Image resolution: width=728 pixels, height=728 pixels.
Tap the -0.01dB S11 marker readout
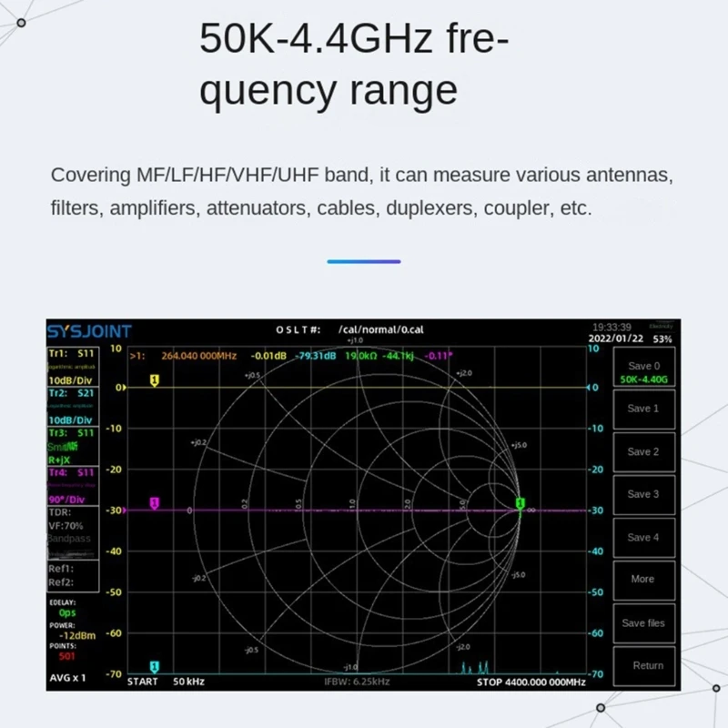click(268, 356)
